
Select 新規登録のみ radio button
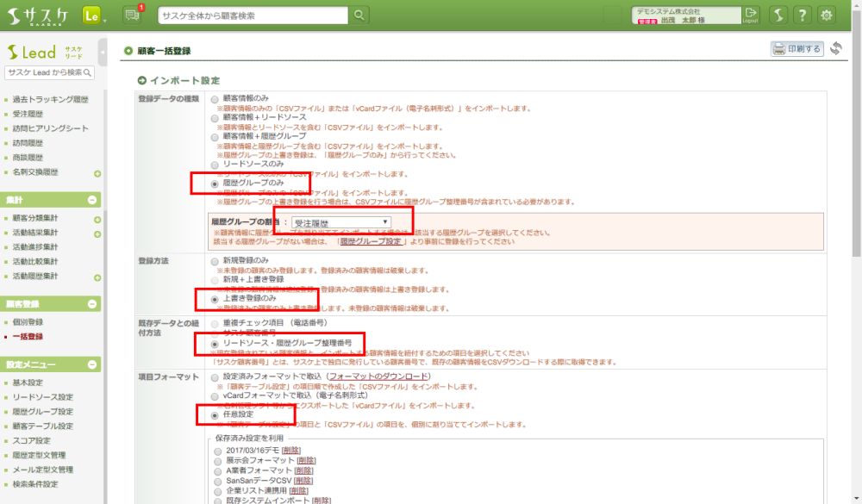click(x=215, y=262)
